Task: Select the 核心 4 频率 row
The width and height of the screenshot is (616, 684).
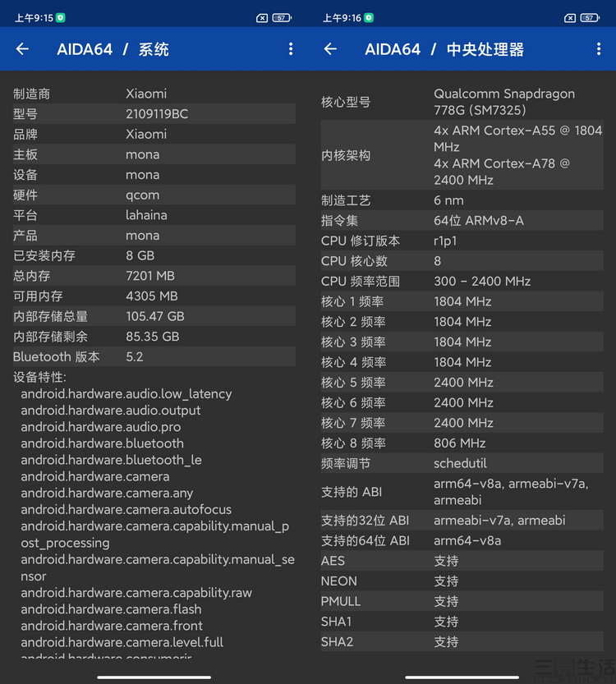Action: [462, 362]
